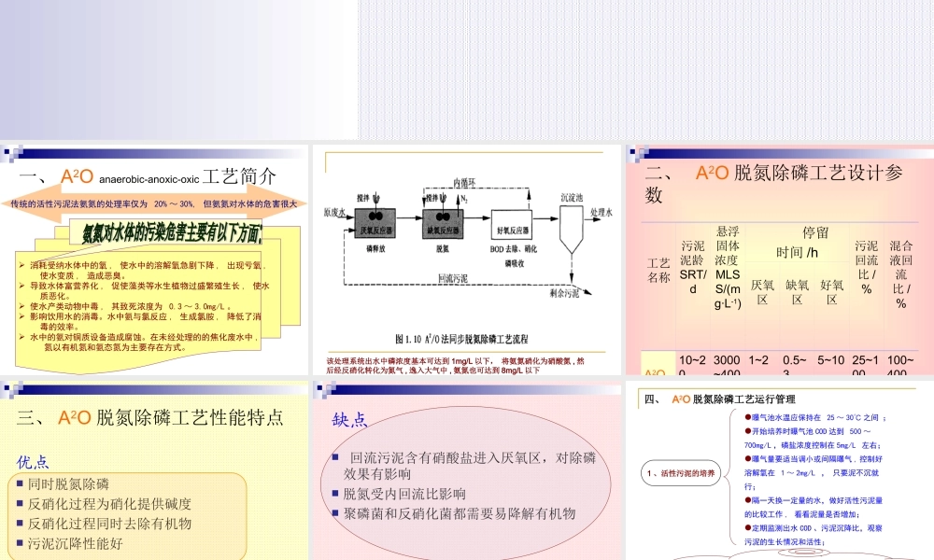This screenshot has width=934, height=560.
Task: Select the 工艺名称 table header cell
Action: [658, 270]
